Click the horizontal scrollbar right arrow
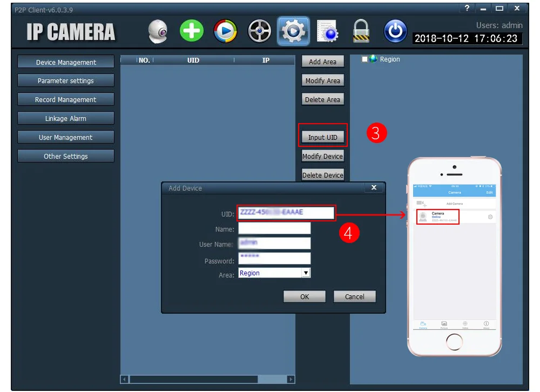Image resolution: width=540 pixels, height=392 pixels. [x=291, y=379]
